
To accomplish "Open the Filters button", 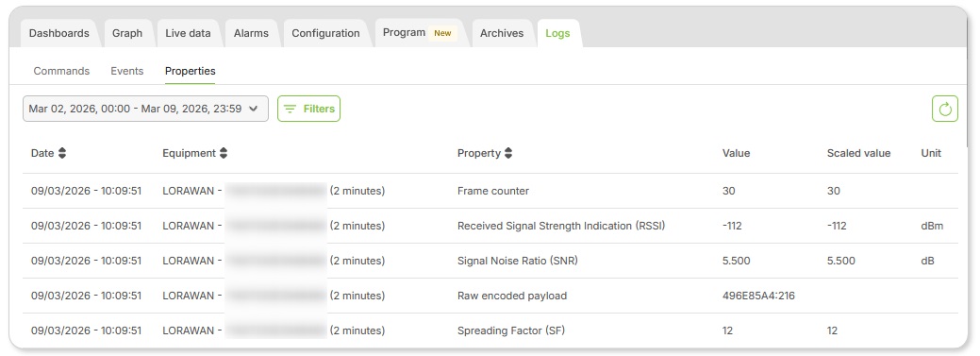I will (308, 109).
